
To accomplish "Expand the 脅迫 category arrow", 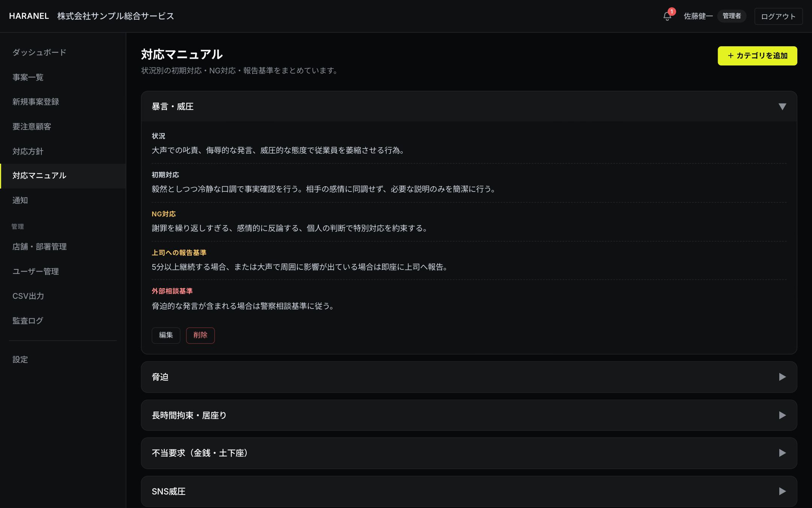I will click(x=782, y=377).
